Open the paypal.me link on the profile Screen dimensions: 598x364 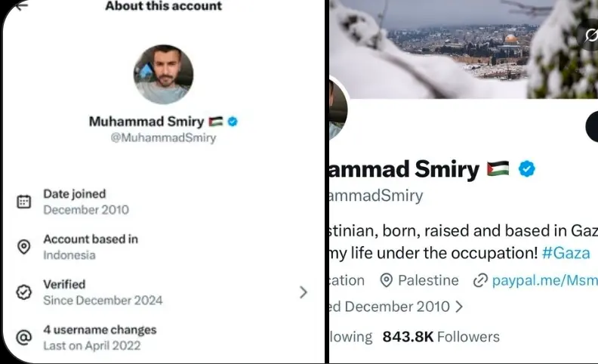[544, 281]
